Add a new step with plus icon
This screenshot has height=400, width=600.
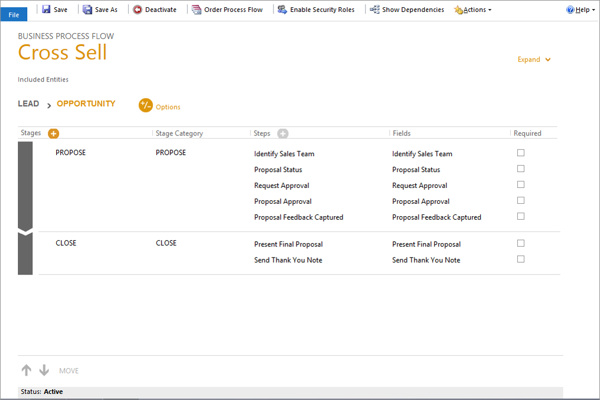click(283, 133)
